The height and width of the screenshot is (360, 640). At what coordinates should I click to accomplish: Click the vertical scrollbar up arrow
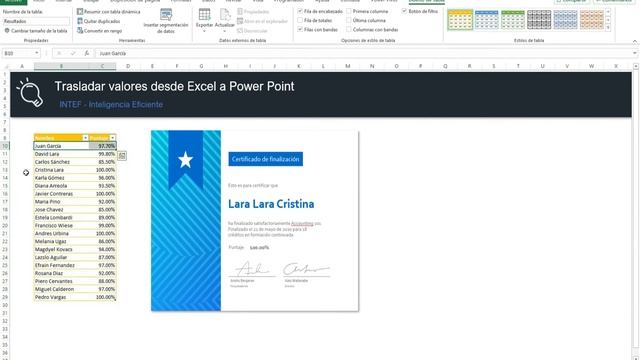tap(636, 66)
